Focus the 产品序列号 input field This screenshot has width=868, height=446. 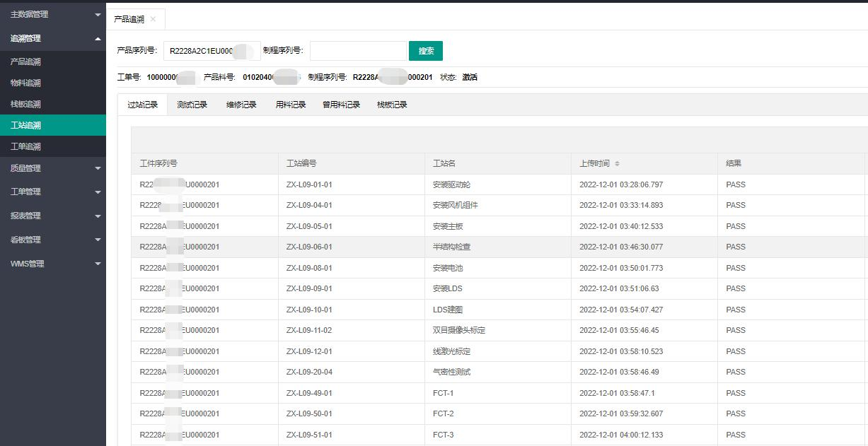[211, 51]
